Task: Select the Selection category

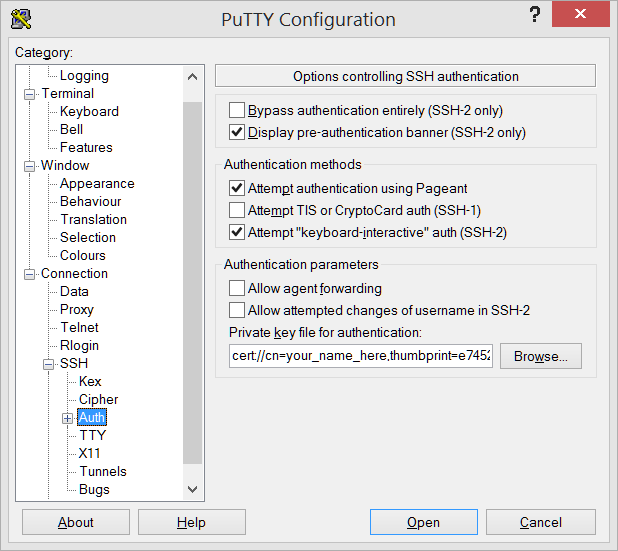Action: pos(88,238)
